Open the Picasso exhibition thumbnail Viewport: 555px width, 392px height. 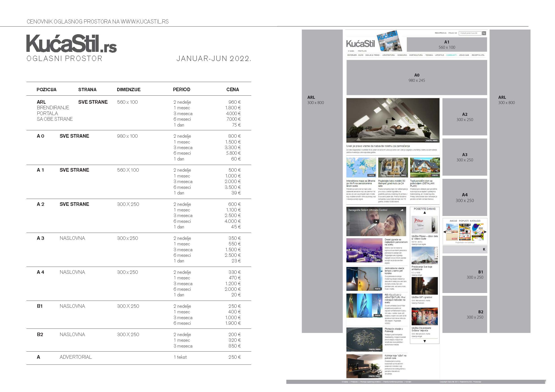coord(424,225)
